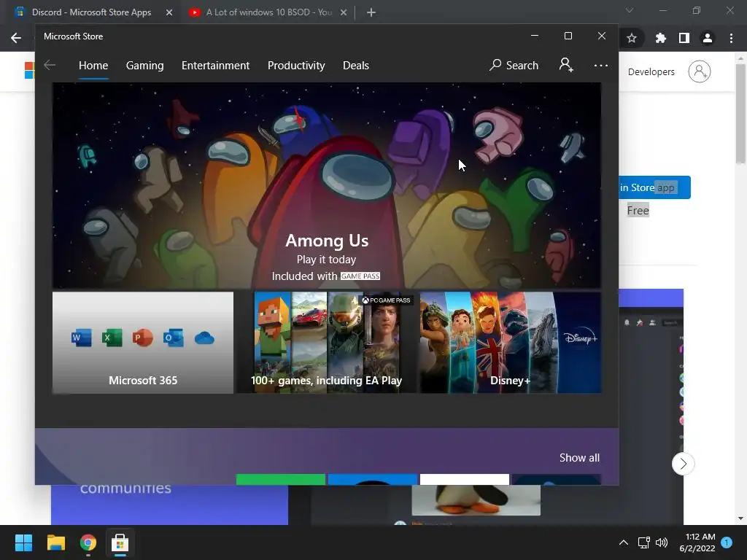Screen dimensions: 747x560
Task: Click Developers link on webpage
Action: (651, 72)
